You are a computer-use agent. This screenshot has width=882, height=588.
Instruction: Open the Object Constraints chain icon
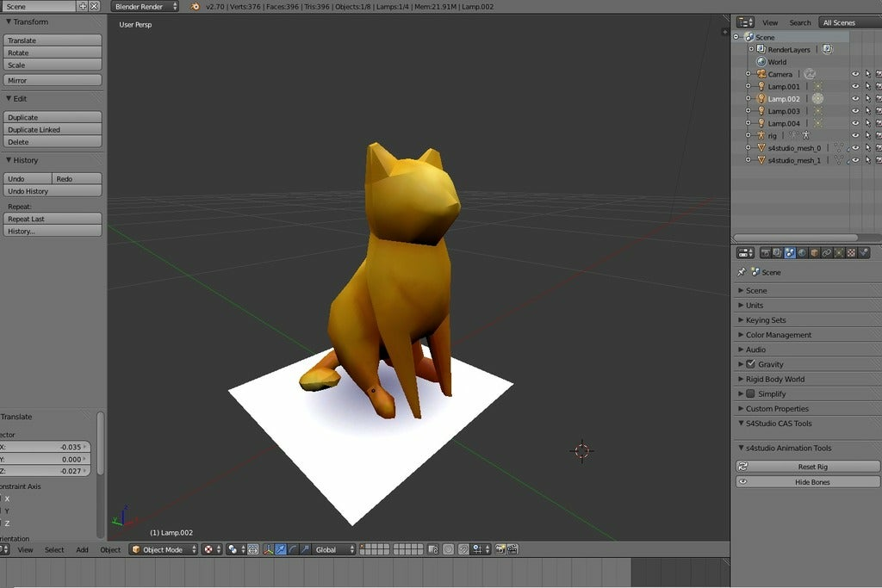point(827,252)
